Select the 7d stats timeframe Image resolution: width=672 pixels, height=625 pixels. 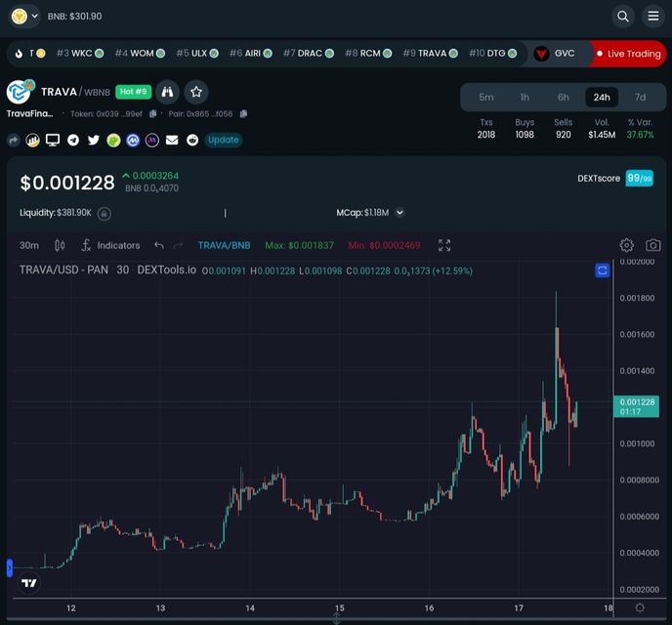point(641,98)
